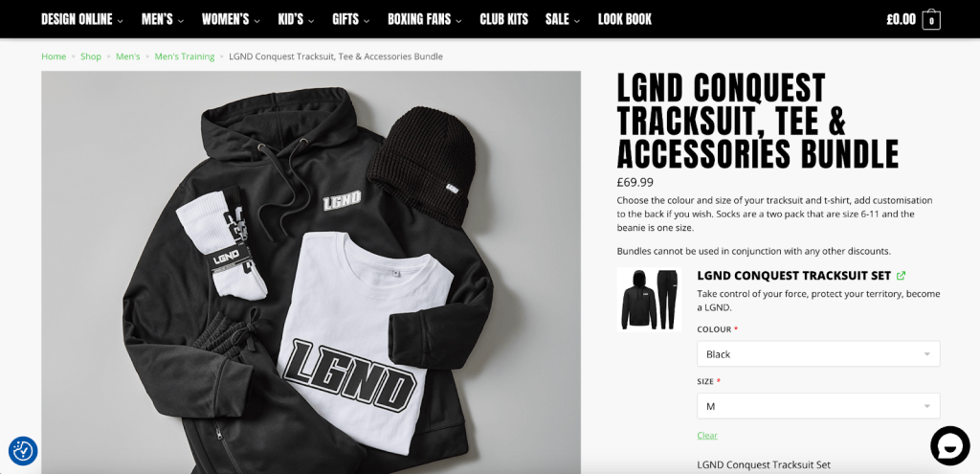The height and width of the screenshot is (474, 980).
Task: Click the £0.00 cart total
Action: (x=901, y=19)
